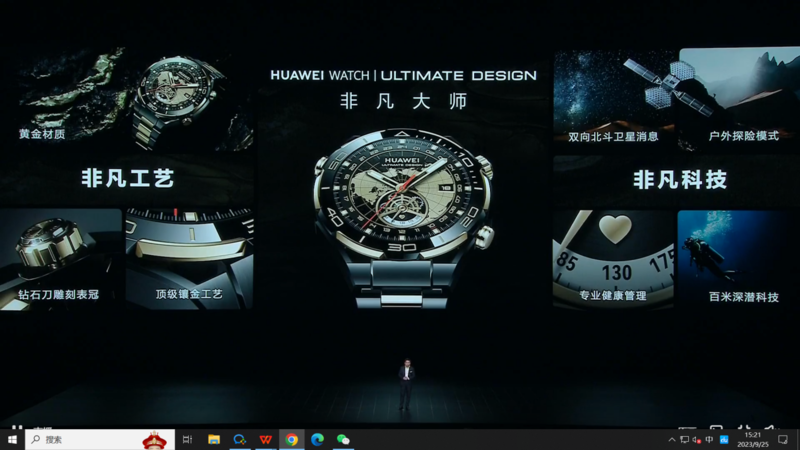This screenshot has width=800, height=450.
Task: Open the network status tray icon
Action: coord(685,439)
